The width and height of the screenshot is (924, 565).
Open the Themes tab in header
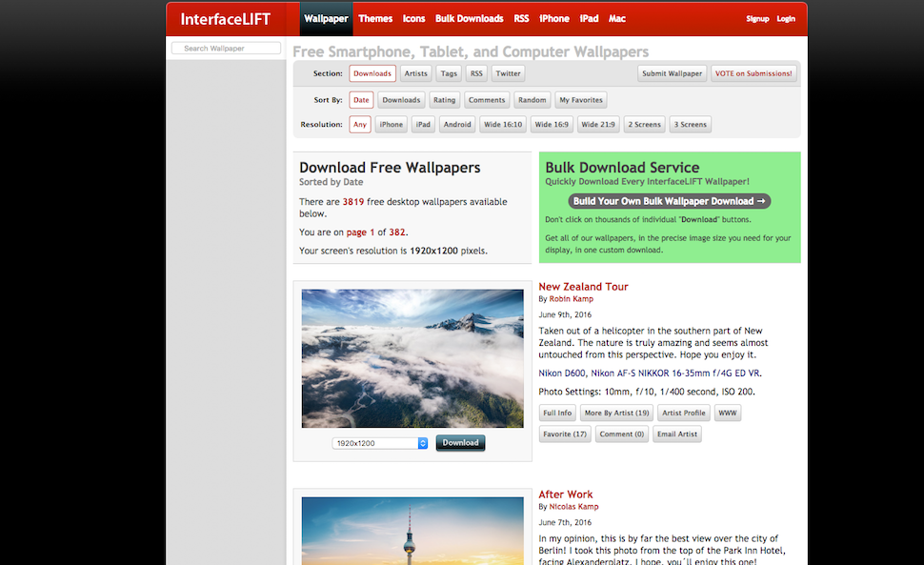[375, 19]
